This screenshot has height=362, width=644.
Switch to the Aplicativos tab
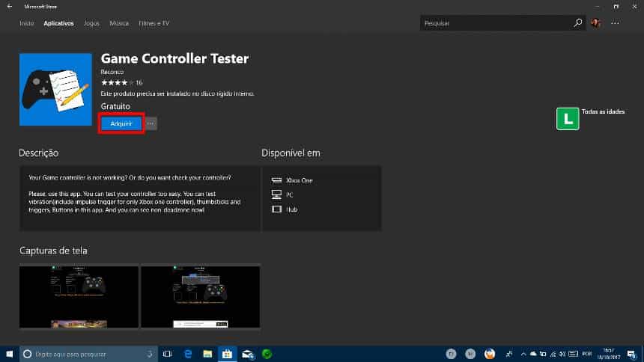[x=58, y=23]
